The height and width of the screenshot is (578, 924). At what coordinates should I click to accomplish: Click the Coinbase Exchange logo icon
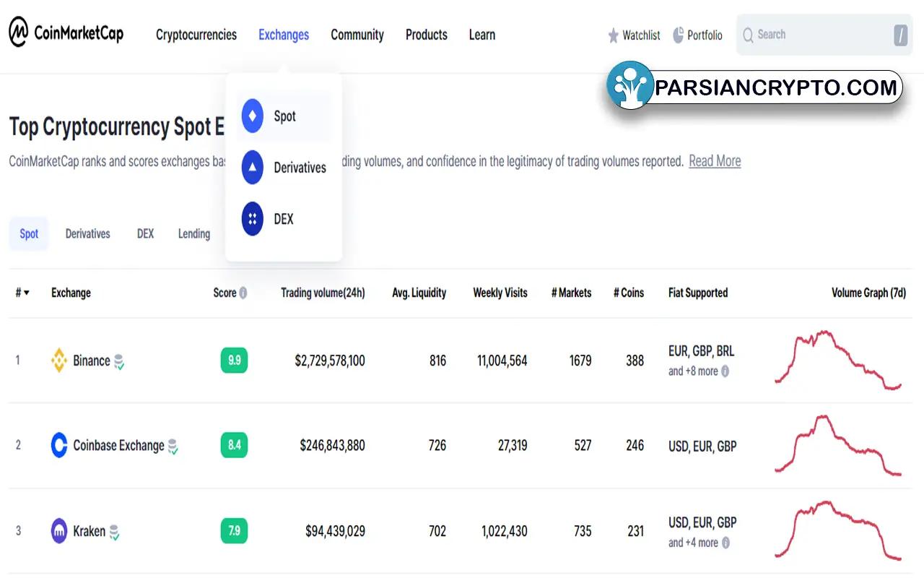[x=59, y=445]
